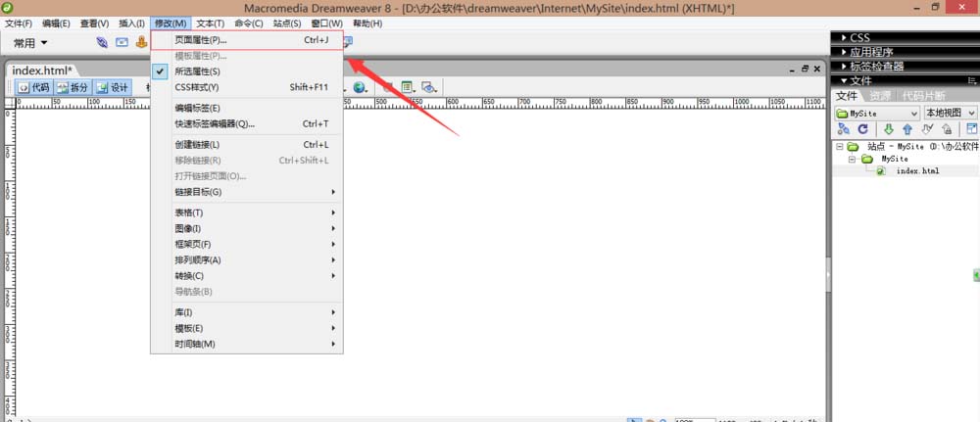Screen dimensions: 980x422
Task: Select 编辑标签(E) in the menu
Action: [247, 108]
